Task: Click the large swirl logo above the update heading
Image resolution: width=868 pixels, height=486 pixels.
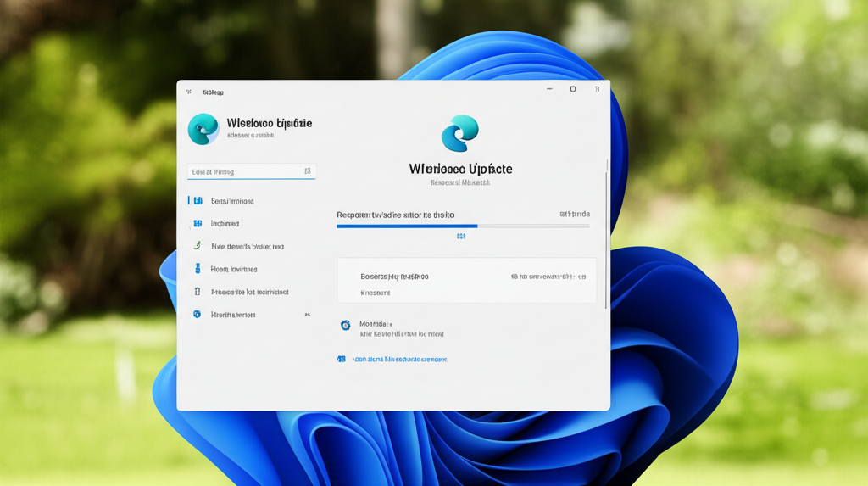Action: (x=460, y=134)
